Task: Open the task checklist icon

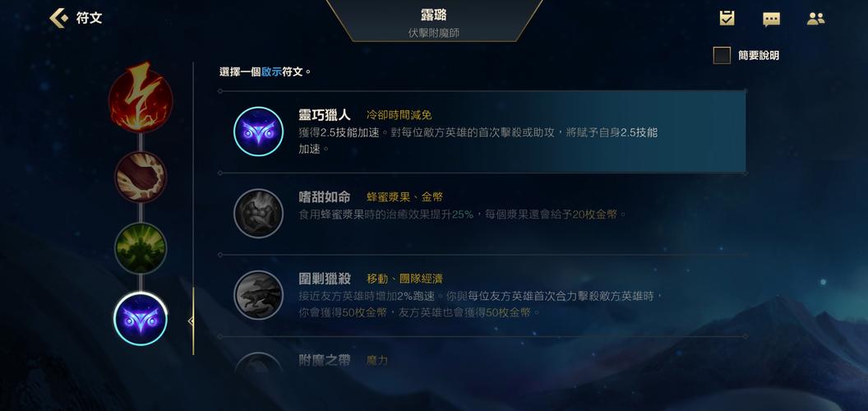Action: 727,18
